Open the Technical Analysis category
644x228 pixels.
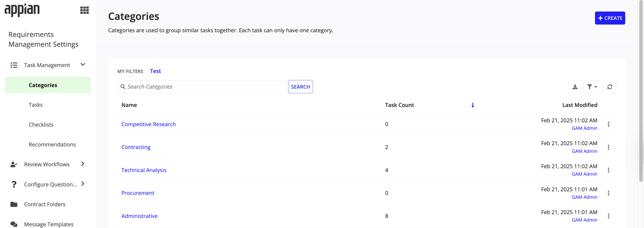144,170
